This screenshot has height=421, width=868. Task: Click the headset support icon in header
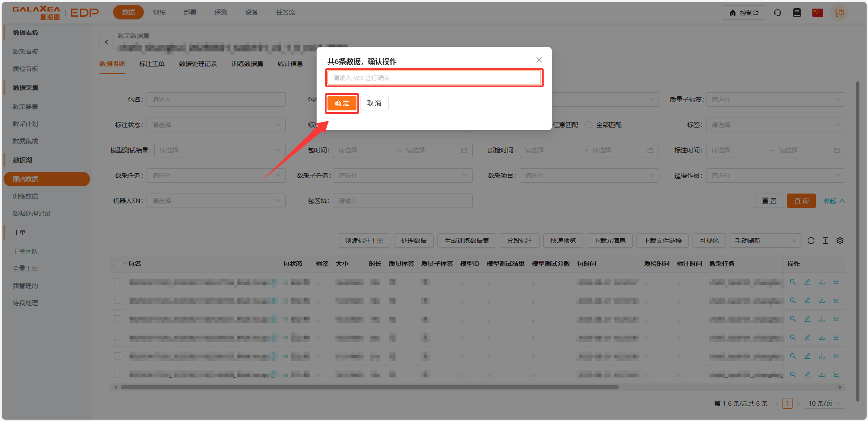(x=777, y=13)
